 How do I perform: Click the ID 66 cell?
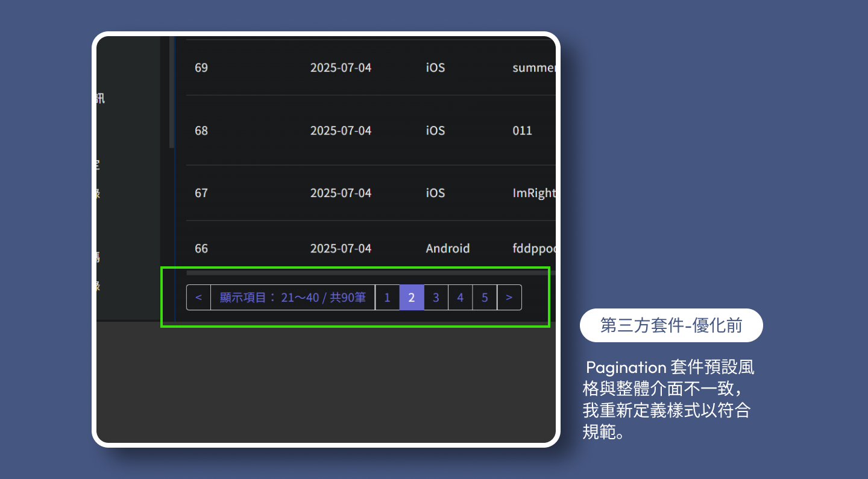click(x=201, y=248)
